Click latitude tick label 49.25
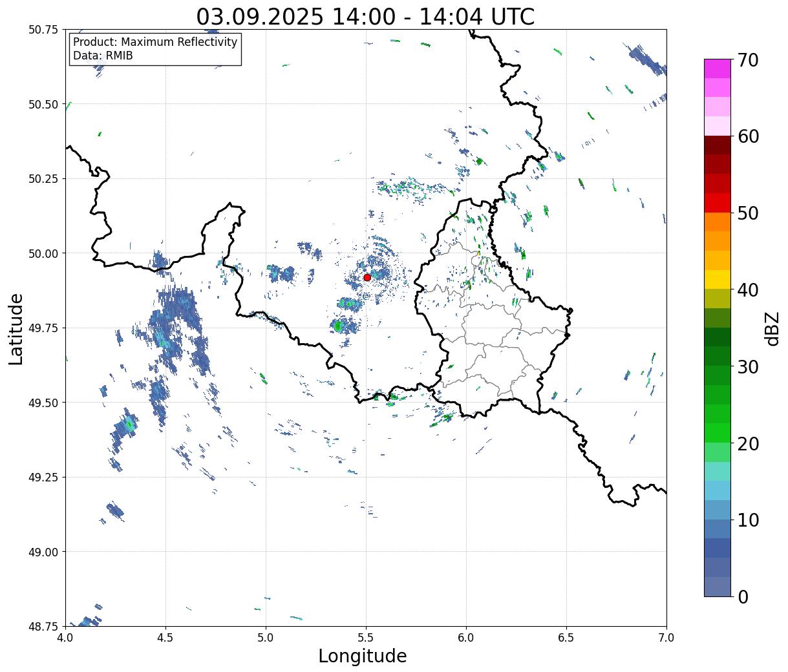 pos(43,478)
